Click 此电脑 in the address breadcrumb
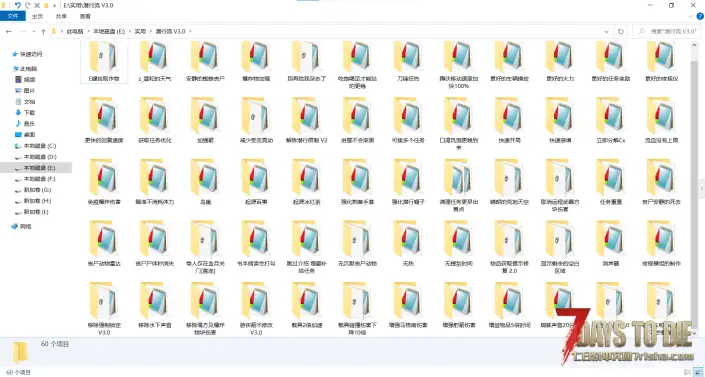 tap(75, 31)
